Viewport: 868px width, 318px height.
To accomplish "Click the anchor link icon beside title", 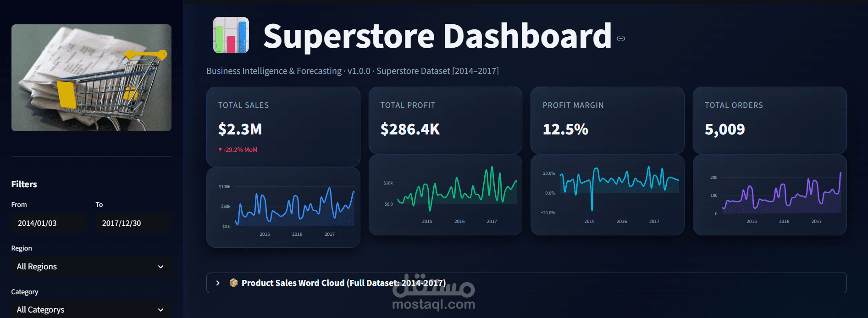I will pos(621,39).
